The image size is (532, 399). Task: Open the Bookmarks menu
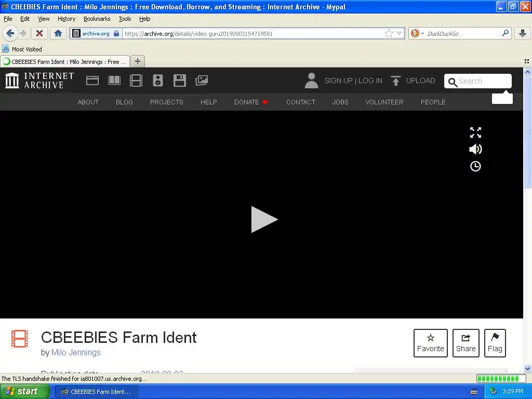97,19
